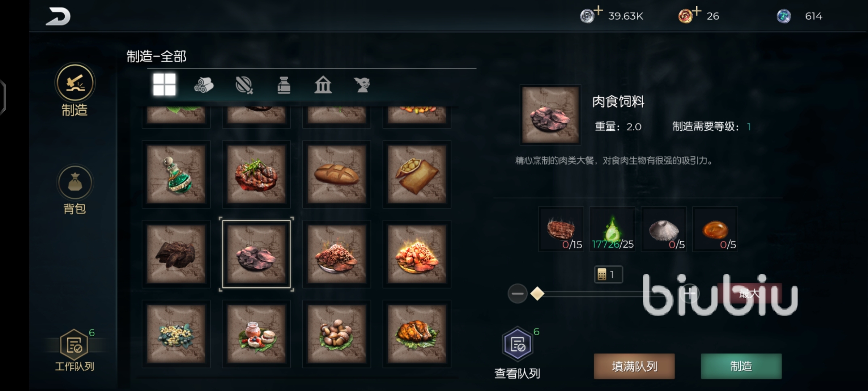Open the 工作队列 work queue icon
868x391 pixels.
point(74,345)
